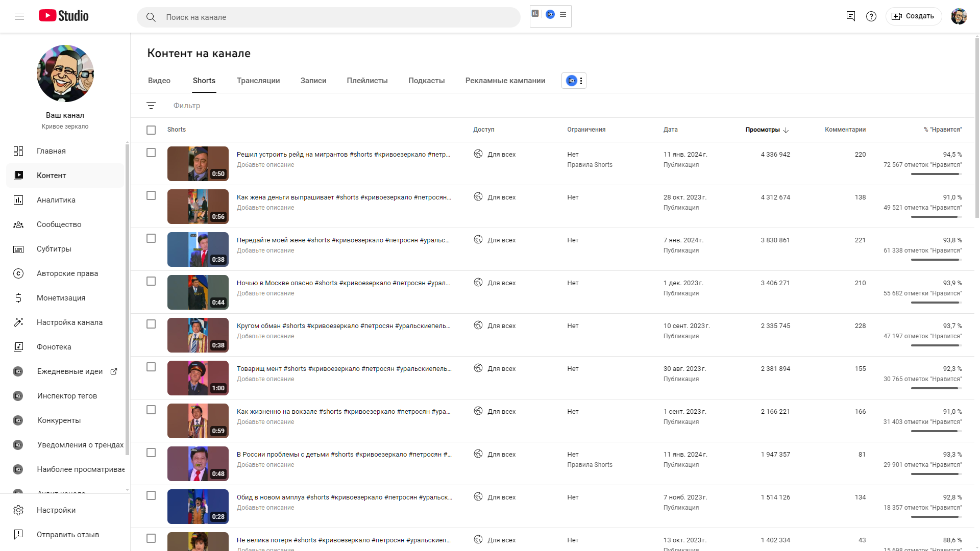Open the Help question mark icon
980x551 pixels.
click(x=871, y=16)
